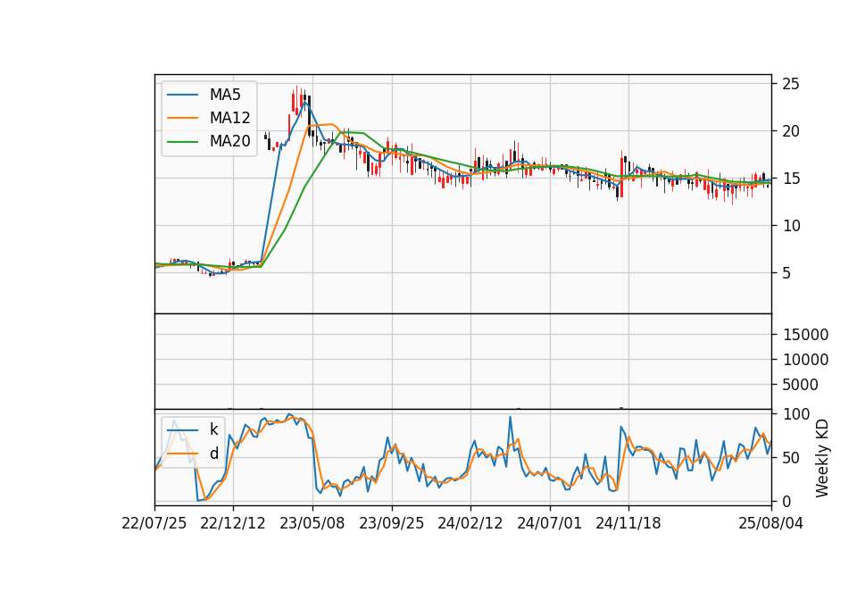The height and width of the screenshot is (616, 857).
Task: Click the k legend entry
Action: coord(213,429)
